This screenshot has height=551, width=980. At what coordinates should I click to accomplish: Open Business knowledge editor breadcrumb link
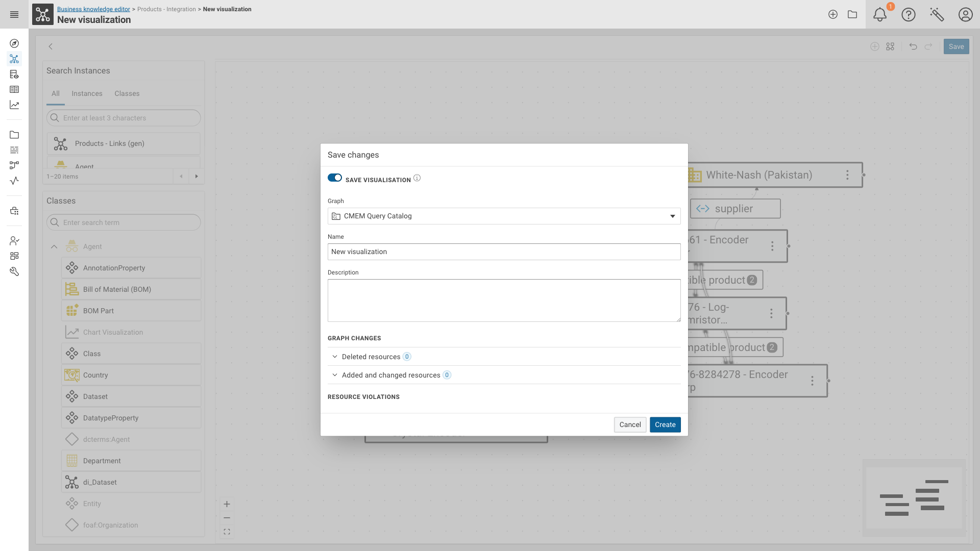tap(93, 9)
